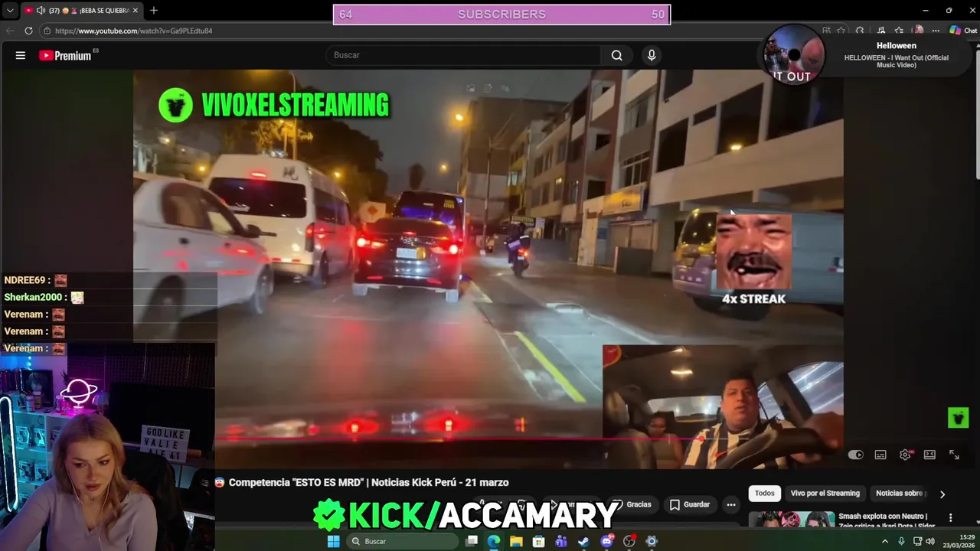Open Edge Copilot Chat button
980x551 pixels.
pos(963,31)
